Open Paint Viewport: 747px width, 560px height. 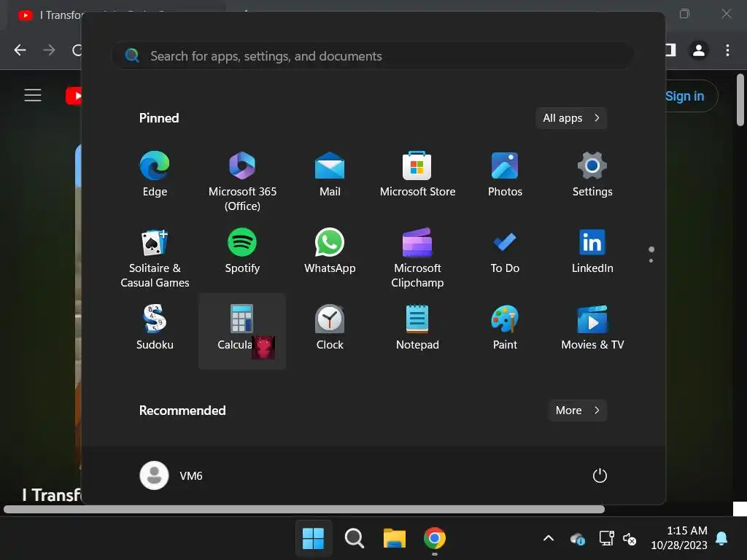[505, 327]
